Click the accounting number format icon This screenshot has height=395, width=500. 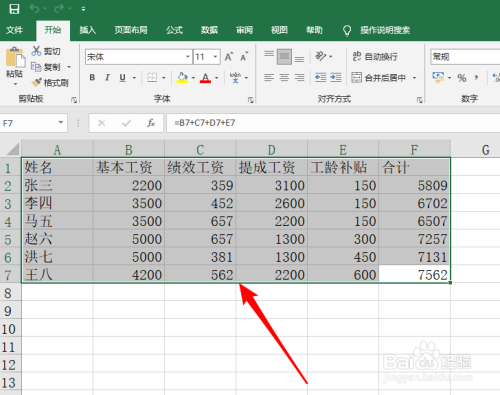click(x=438, y=77)
